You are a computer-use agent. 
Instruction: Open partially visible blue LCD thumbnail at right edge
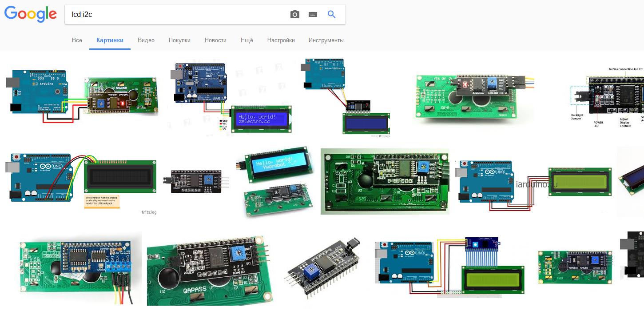(631, 181)
